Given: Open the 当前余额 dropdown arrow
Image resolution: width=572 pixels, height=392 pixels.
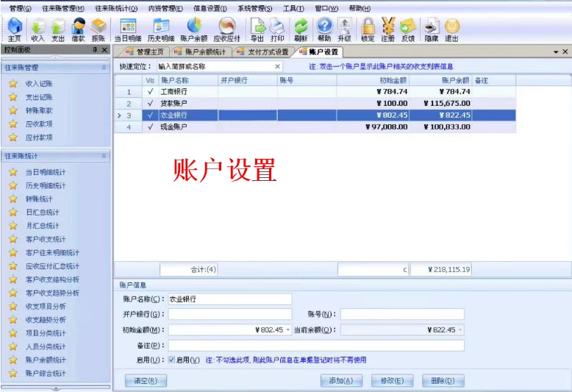Looking at the screenshot, I should pyautogui.click(x=460, y=330).
